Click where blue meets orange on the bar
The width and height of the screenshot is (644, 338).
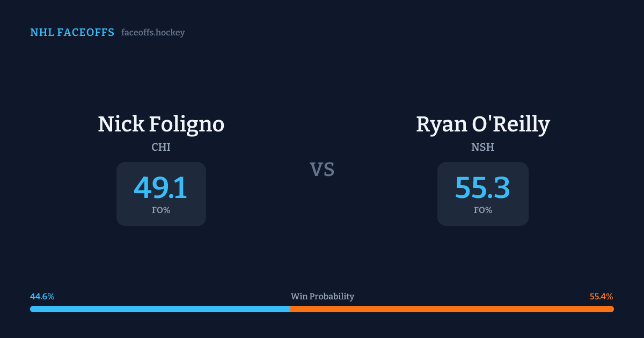[290, 309]
